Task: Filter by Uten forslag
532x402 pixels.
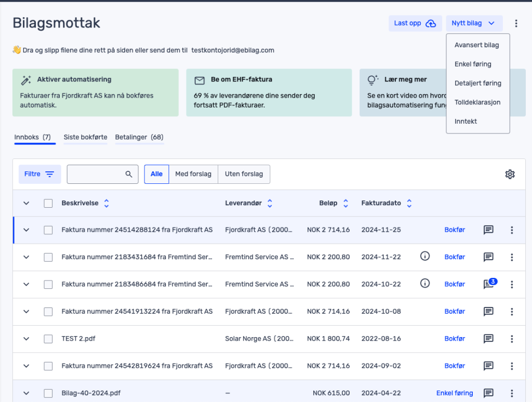Action: 244,174
